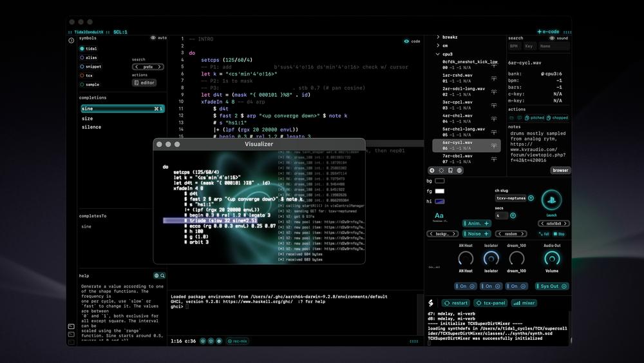Go to the next ratio after ratio16x9
This screenshot has height=363, width=644.
(x=565, y=224)
